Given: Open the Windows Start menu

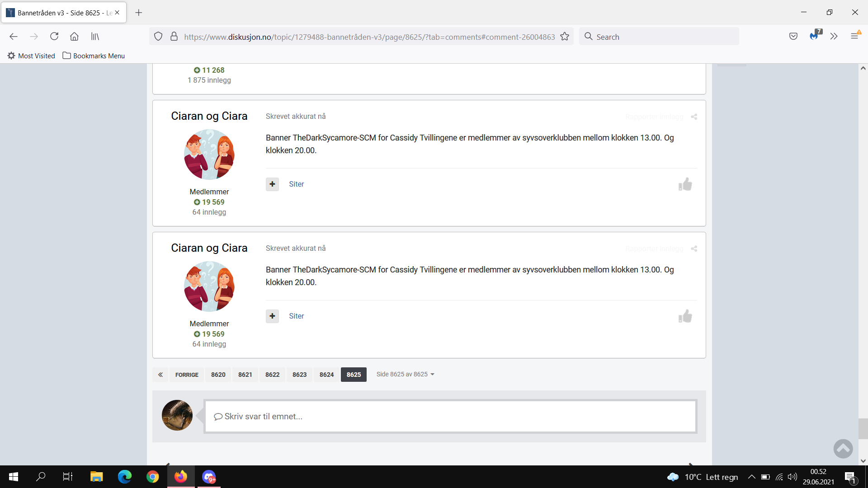Looking at the screenshot, I should [14, 477].
